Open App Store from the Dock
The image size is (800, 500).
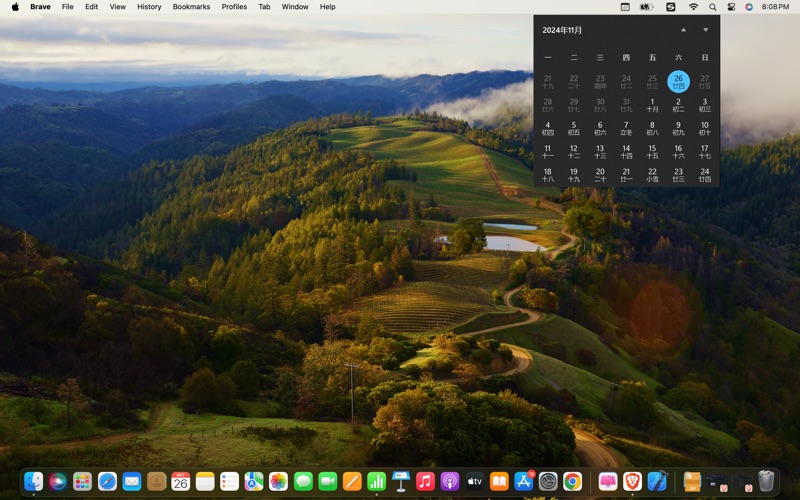(523, 482)
